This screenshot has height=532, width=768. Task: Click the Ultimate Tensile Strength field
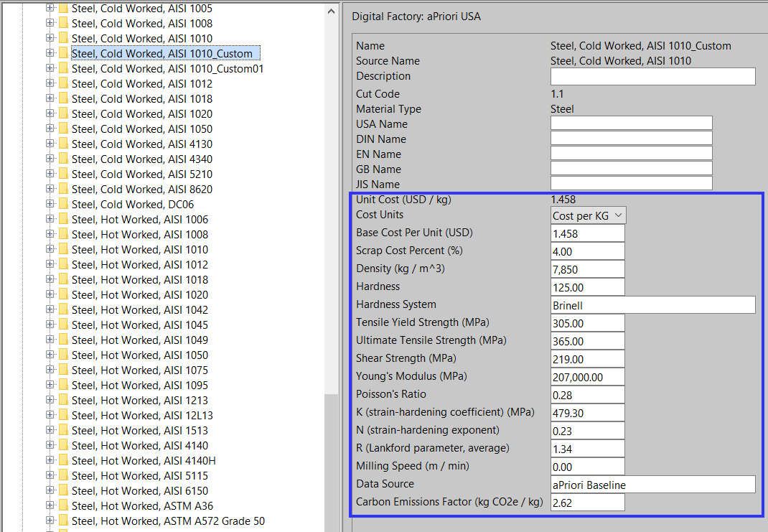pyautogui.click(x=588, y=341)
